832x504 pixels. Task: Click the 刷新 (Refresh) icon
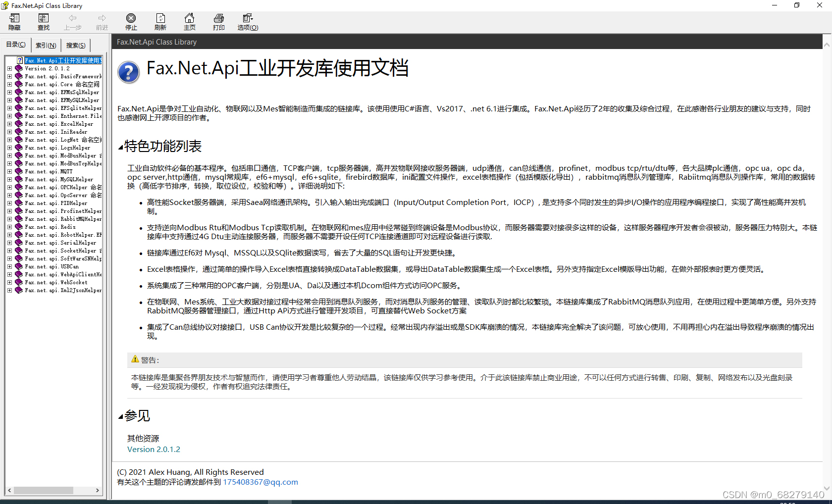(x=160, y=22)
